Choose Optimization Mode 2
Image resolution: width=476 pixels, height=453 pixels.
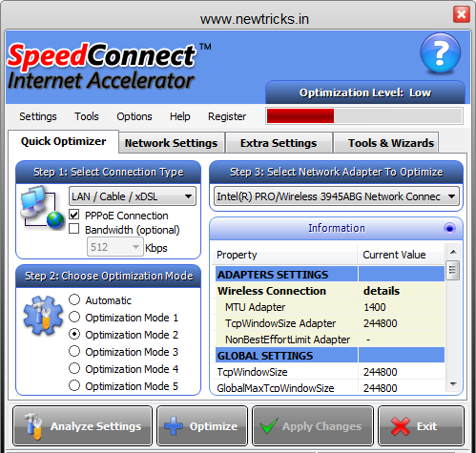point(74,334)
